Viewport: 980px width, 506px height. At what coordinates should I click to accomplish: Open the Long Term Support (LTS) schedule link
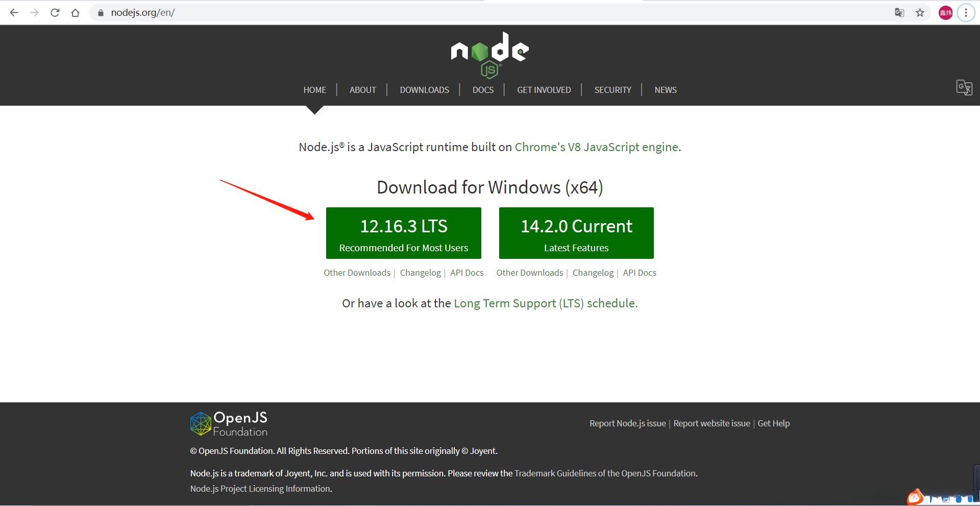pyautogui.click(x=545, y=303)
